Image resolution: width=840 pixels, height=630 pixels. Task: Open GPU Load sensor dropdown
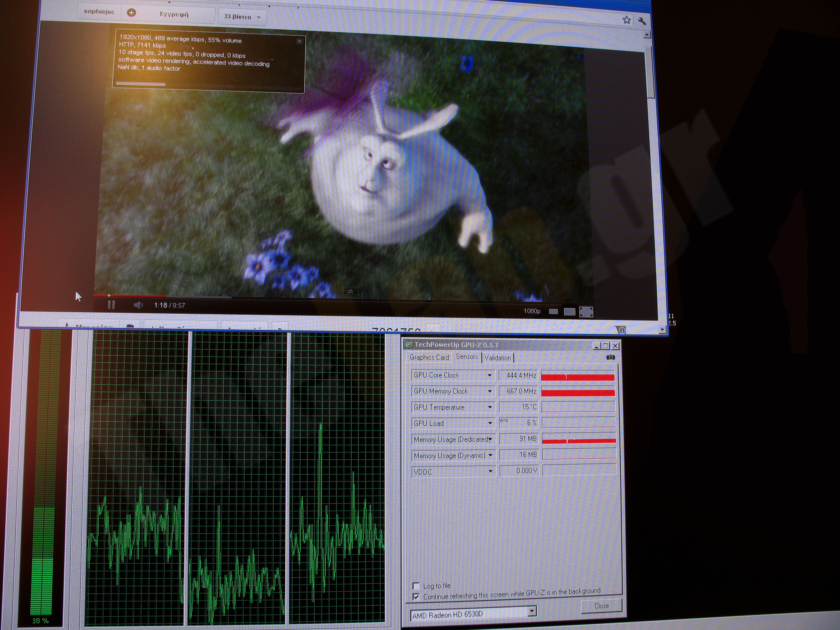(490, 423)
